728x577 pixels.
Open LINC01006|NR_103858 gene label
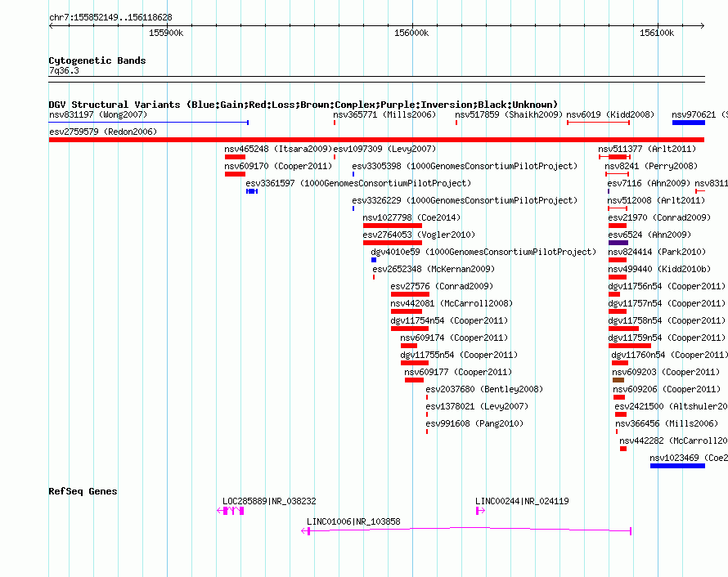point(353,521)
